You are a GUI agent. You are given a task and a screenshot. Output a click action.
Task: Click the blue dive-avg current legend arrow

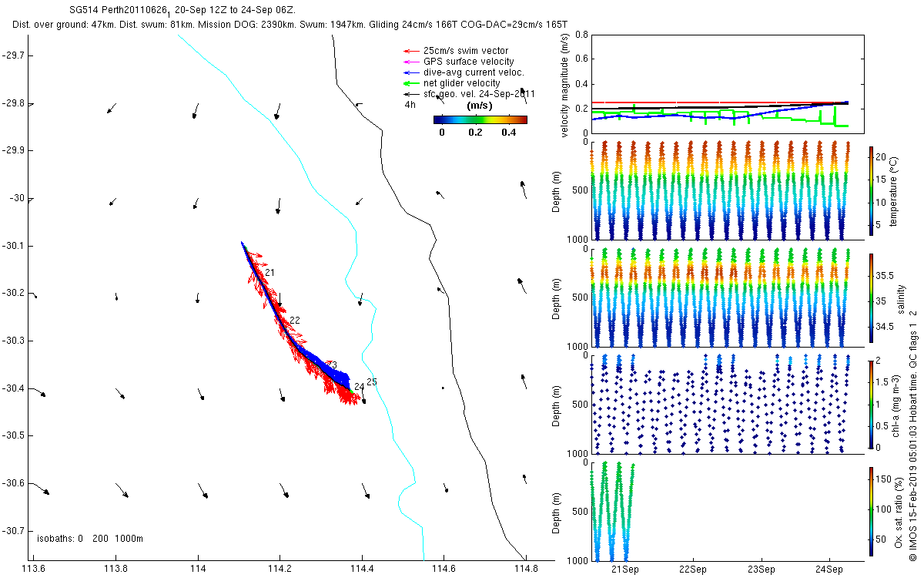410,72
